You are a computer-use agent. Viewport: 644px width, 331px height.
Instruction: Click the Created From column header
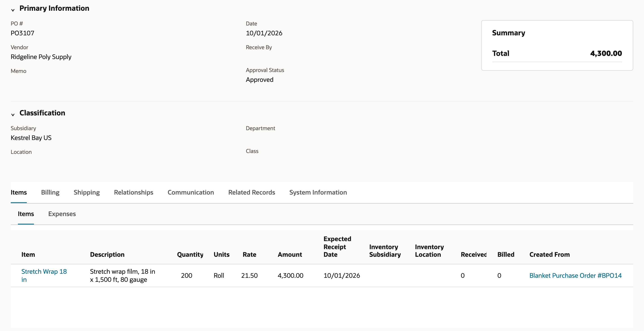pos(549,255)
